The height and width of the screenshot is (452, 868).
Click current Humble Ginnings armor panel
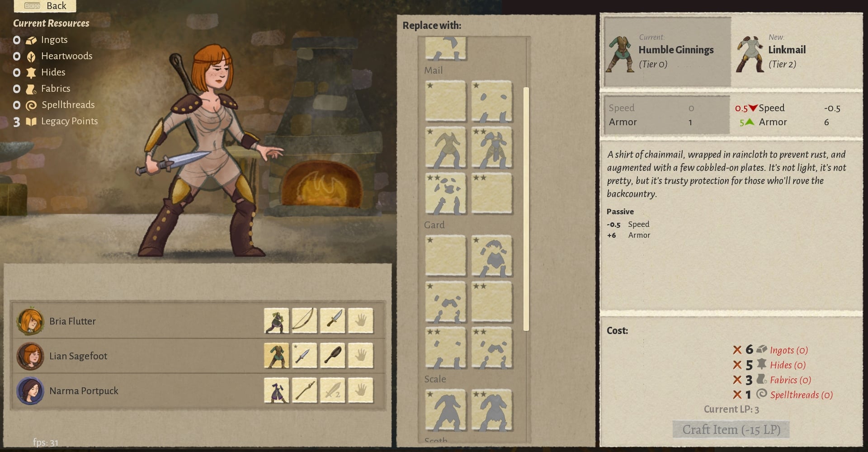[x=667, y=52]
